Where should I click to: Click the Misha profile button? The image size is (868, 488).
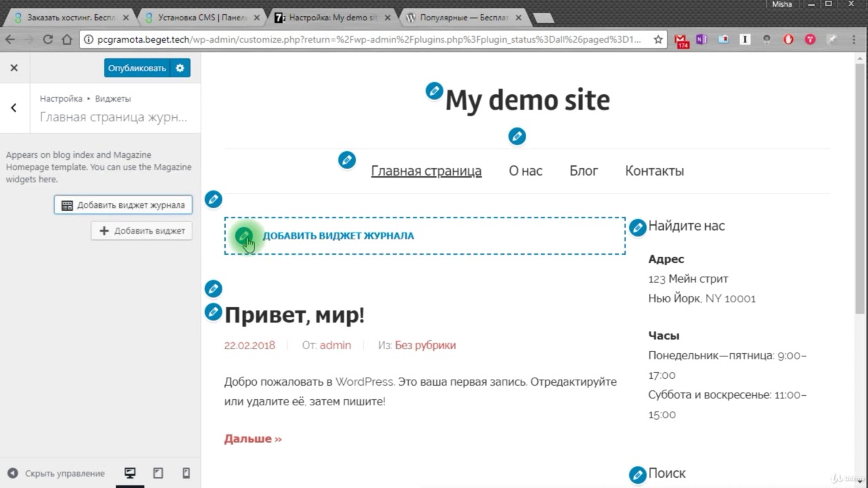(782, 5)
